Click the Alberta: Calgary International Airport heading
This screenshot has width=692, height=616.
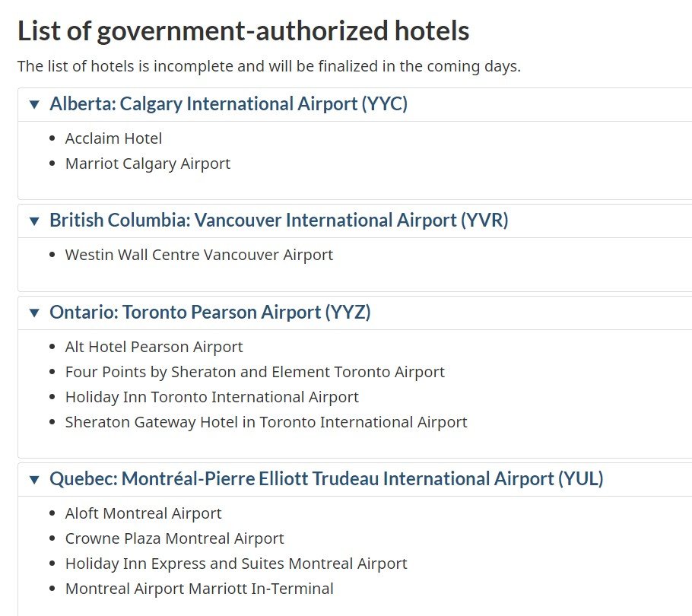228,104
